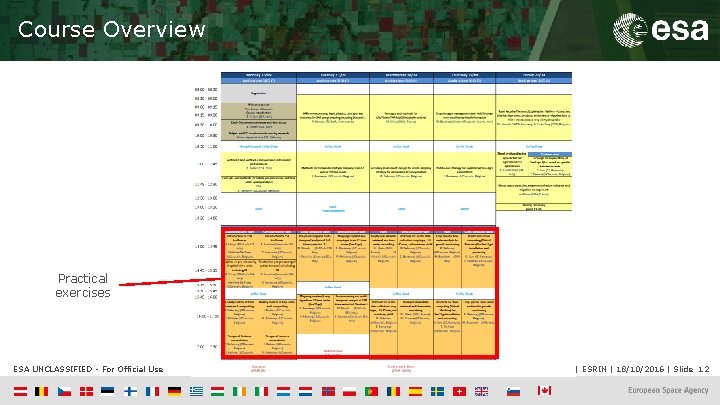Select the Netherlands flag icon
Viewport: 720px width, 405px height.
pyautogui.click(x=305, y=391)
